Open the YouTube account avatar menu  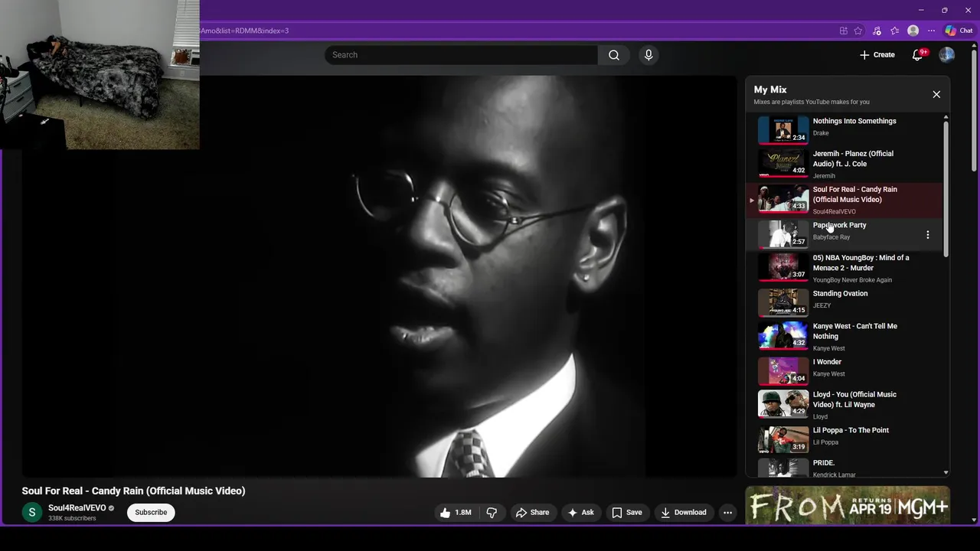[x=947, y=55]
